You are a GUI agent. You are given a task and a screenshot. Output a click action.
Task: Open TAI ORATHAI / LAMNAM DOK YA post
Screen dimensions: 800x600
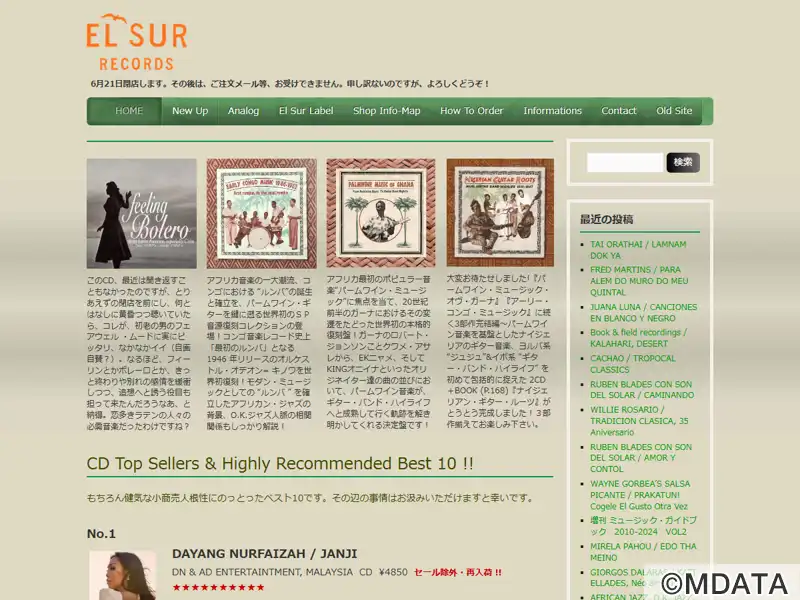click(638, 250)
